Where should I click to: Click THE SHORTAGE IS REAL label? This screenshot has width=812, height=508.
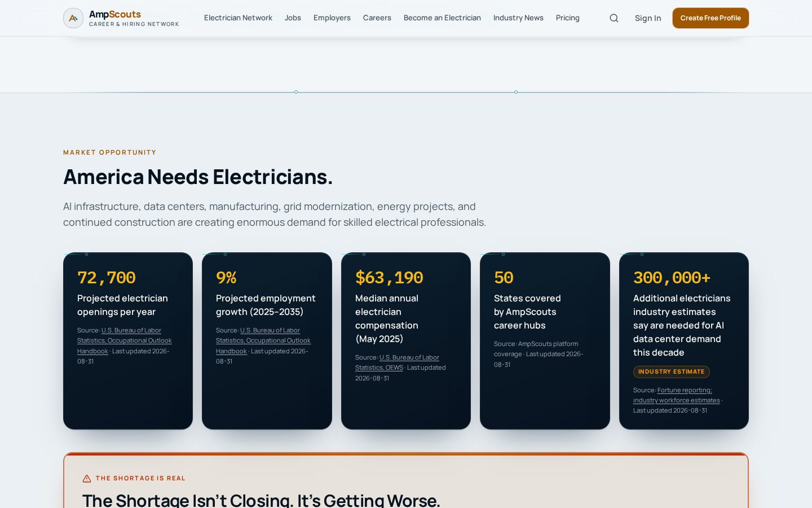(140, 478)
